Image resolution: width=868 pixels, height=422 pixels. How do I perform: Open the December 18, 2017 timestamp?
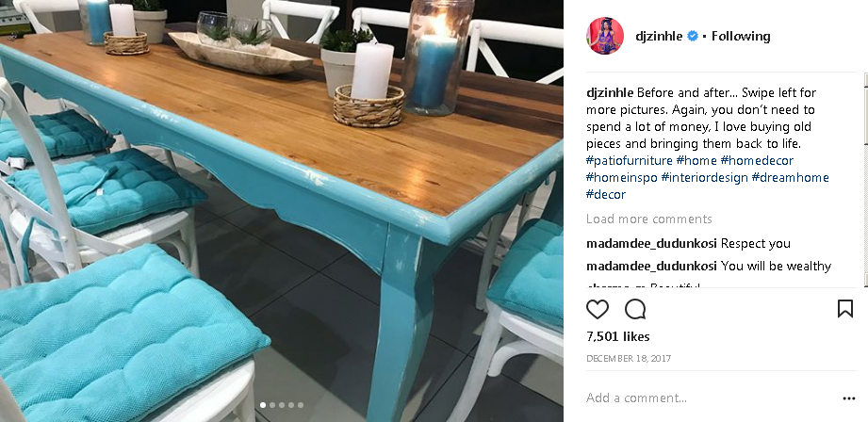(629, 358)
